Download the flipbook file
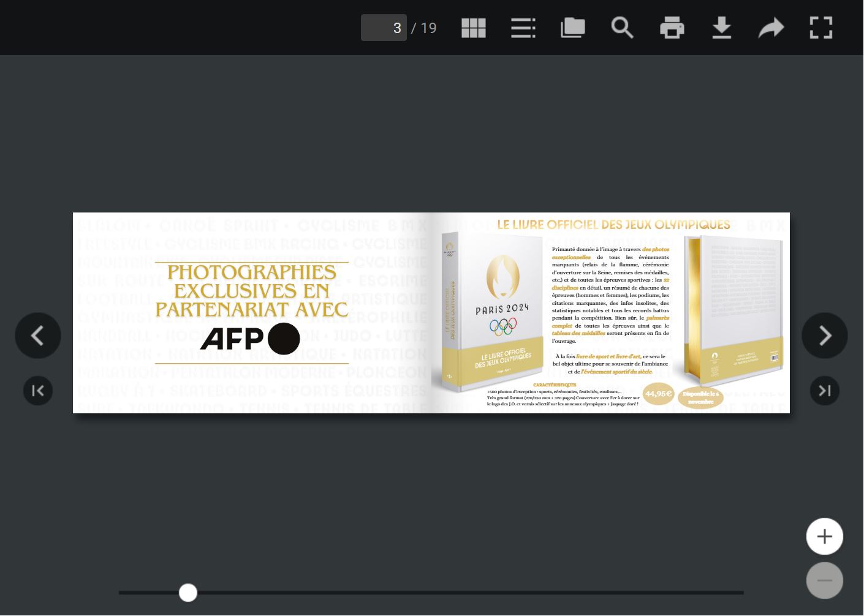 coord(721,28)
